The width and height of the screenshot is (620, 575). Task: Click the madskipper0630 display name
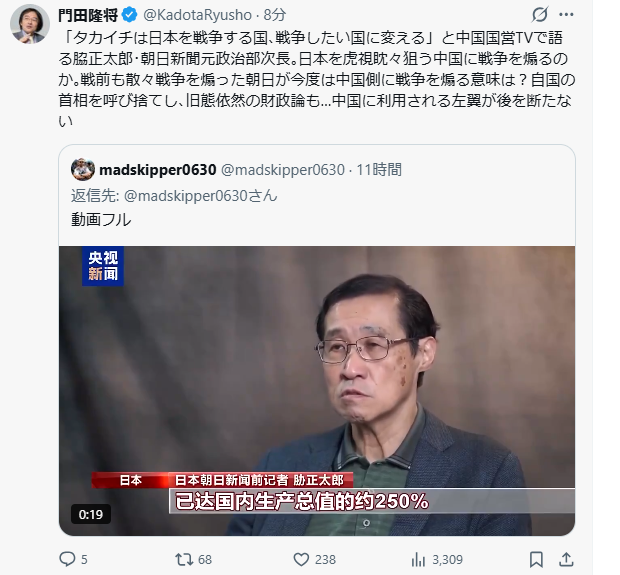[158, 170]
